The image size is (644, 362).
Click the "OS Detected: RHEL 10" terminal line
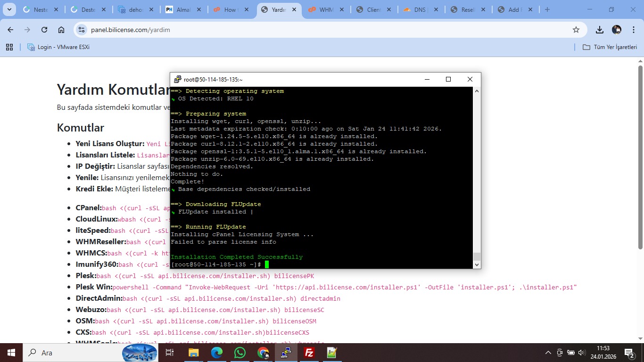(x=215, y=99)
